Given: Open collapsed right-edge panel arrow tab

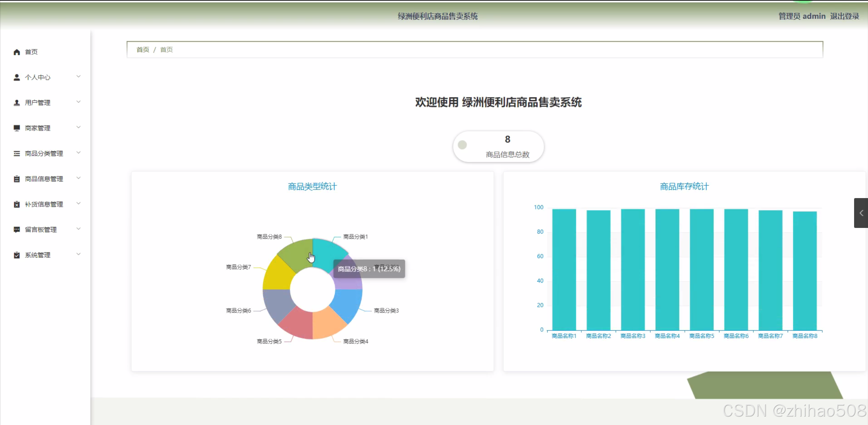Looking at the screenshot, I should [x=861, y=213].
